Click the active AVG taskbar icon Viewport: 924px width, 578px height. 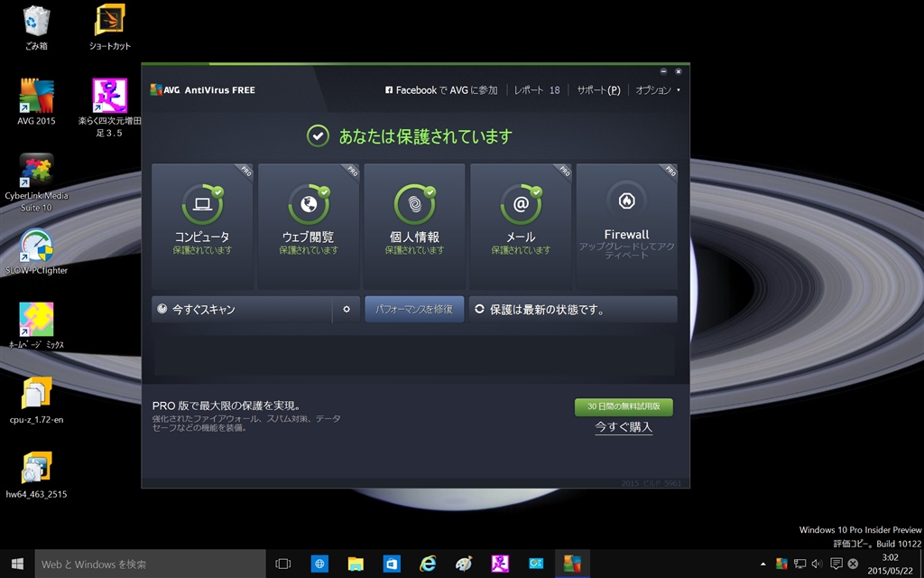pos(572,564)
